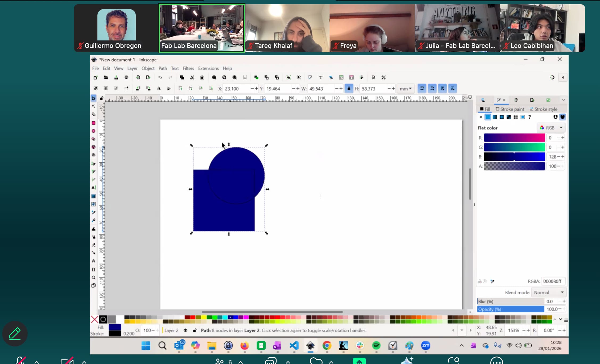Open the mm units dropdown

pyautogui.click(x=405, y=89)
